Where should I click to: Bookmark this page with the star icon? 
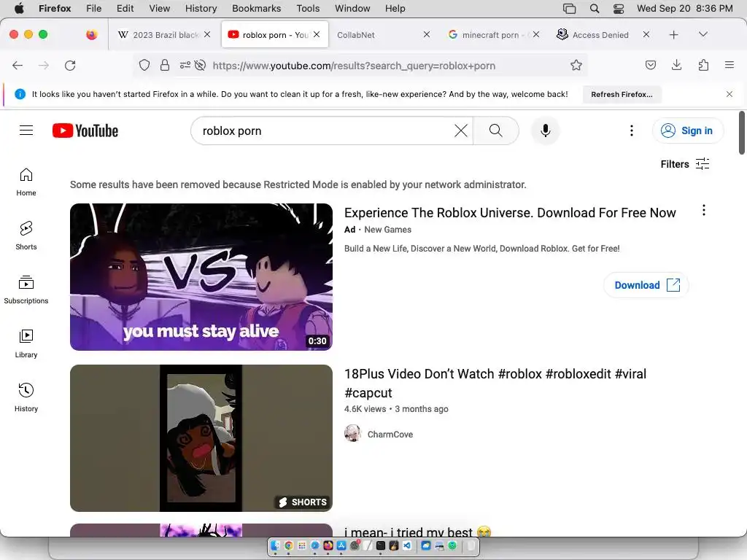(x=576, y=65)
